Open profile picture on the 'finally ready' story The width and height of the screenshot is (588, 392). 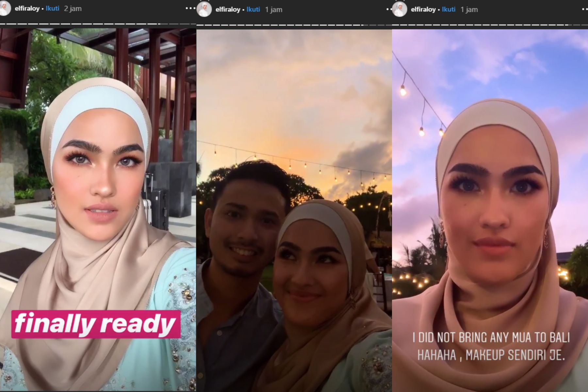point(5,8)
